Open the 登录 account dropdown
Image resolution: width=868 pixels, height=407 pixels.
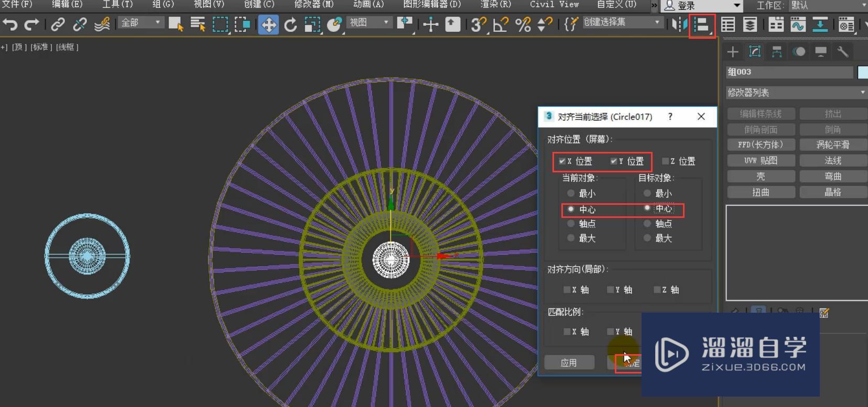click(x=702, y=6)
